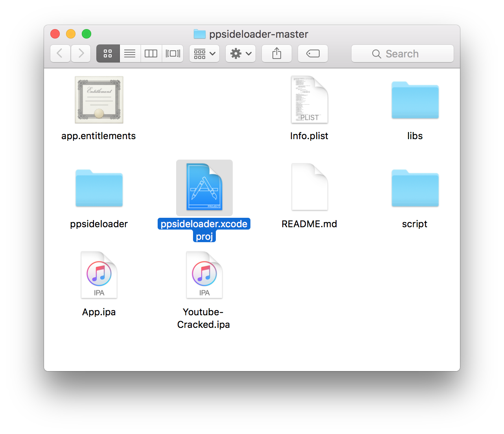504x434 pixels.
Task: Select the Info.plist file icon
Action: point(309,100)
